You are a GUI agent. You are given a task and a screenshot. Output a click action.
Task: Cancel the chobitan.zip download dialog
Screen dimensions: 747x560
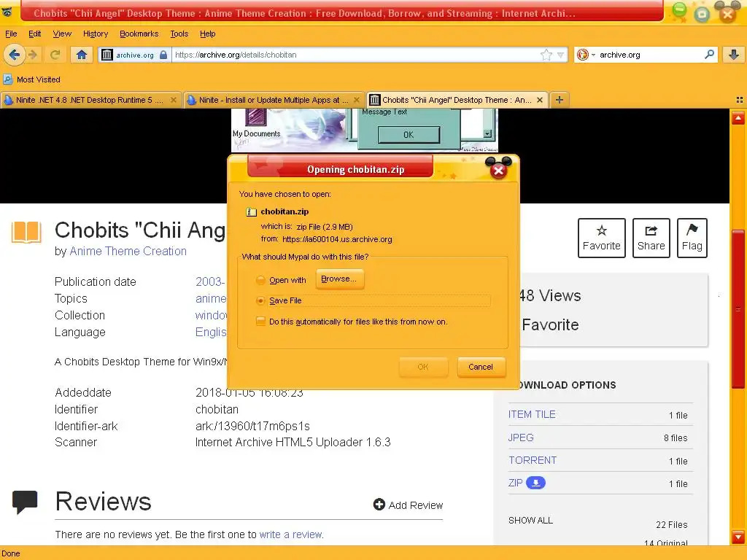(481, 367)
